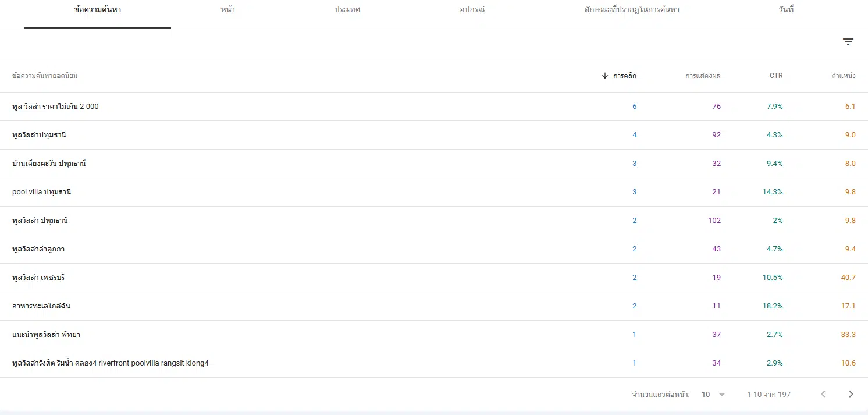Viewport: 868px width, 415px height.
Task: Click the sort arrow beside การคลิก
Action: coord(605,76)
